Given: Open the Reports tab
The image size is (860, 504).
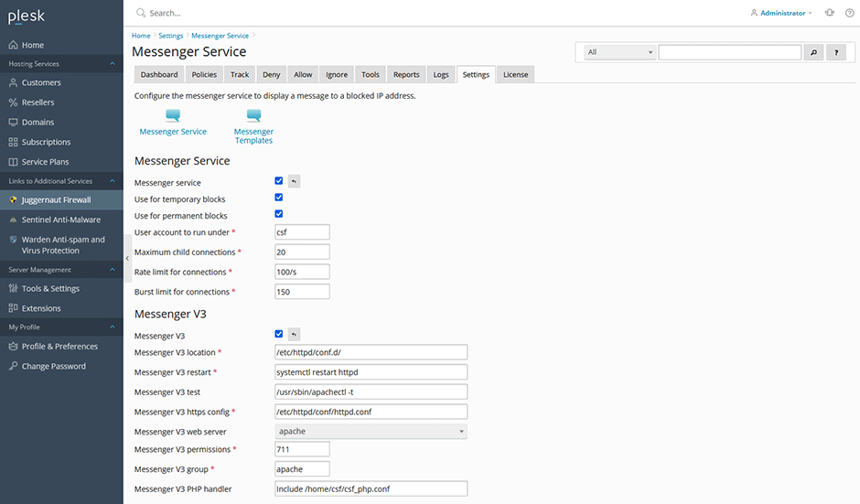Looking at the screenshot, I should point(406,75).
